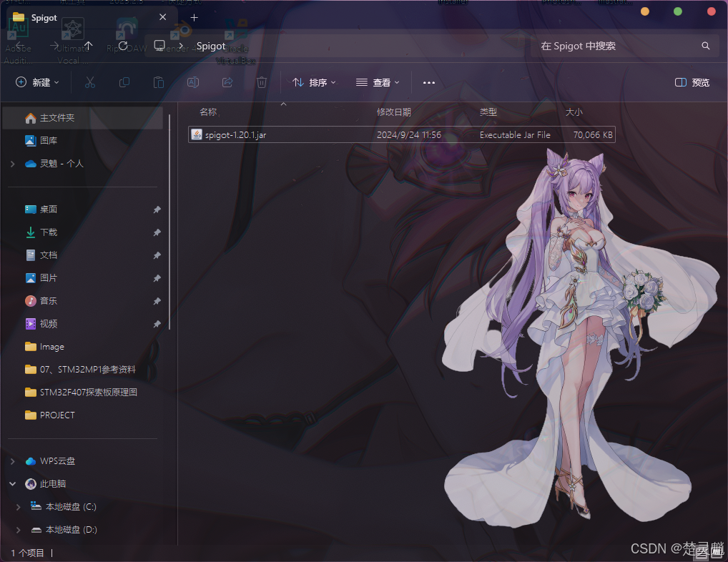Unpin Videos (视频) via its pin icon
Screen dimensions: 728x562
[x=157, y=324]
